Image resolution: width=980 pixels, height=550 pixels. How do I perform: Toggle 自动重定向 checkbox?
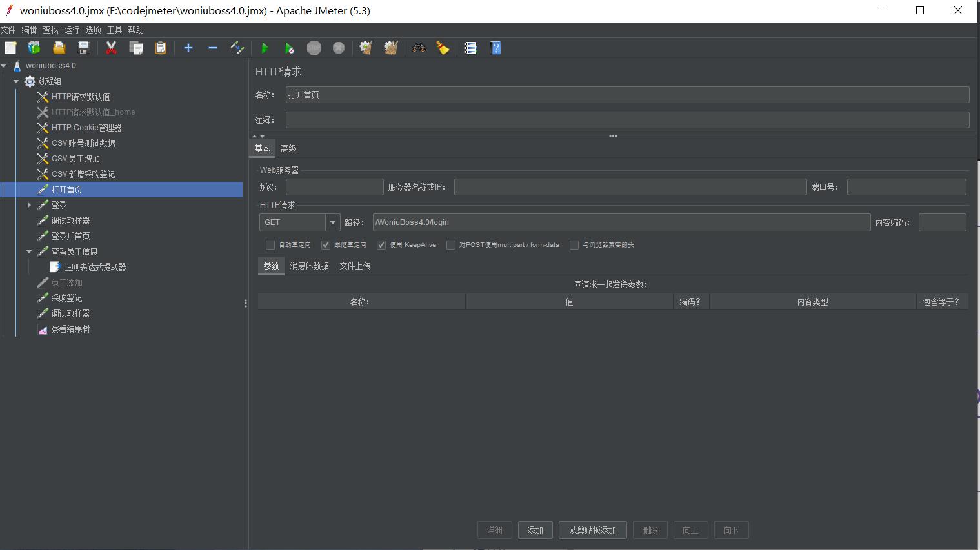[270, 245]
